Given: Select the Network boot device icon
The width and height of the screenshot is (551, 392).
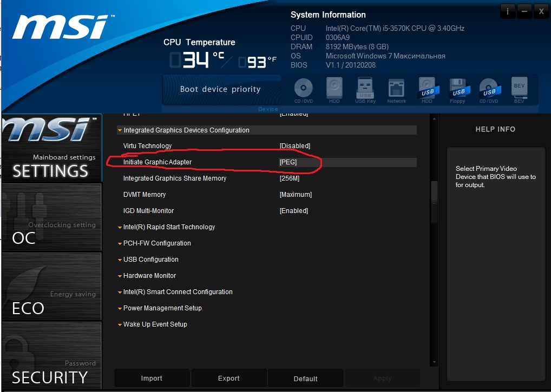Looking at the screenshot, I should [396, 90].
